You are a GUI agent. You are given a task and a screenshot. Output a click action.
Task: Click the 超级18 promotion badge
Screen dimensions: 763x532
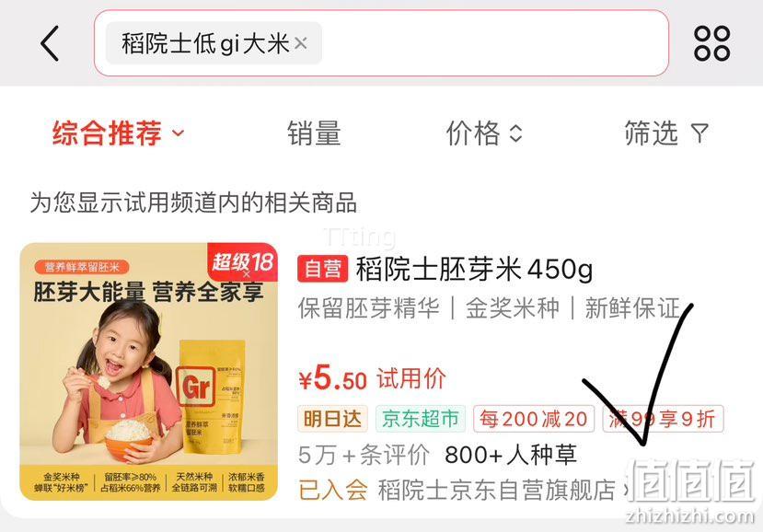coord(242,262)
